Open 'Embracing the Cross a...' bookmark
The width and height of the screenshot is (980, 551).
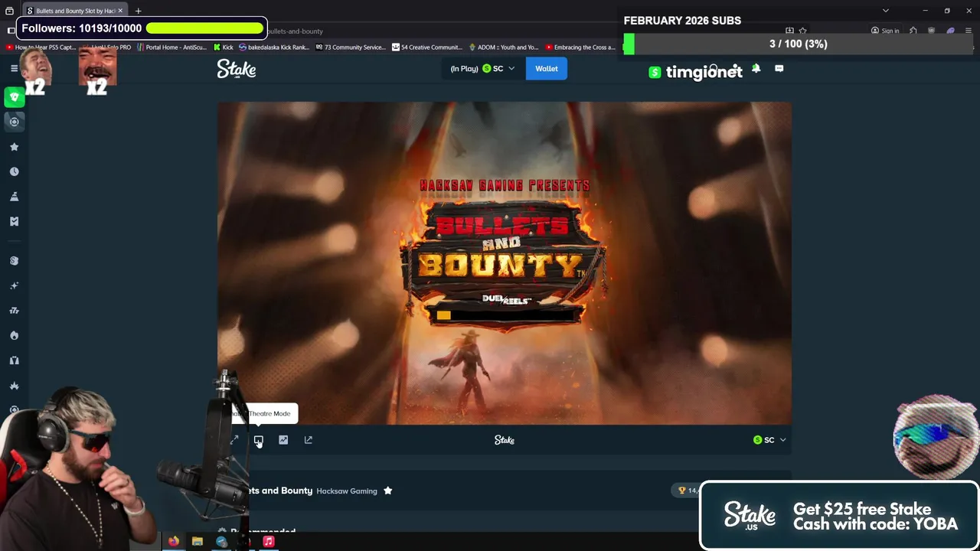(x=580, y=47)
